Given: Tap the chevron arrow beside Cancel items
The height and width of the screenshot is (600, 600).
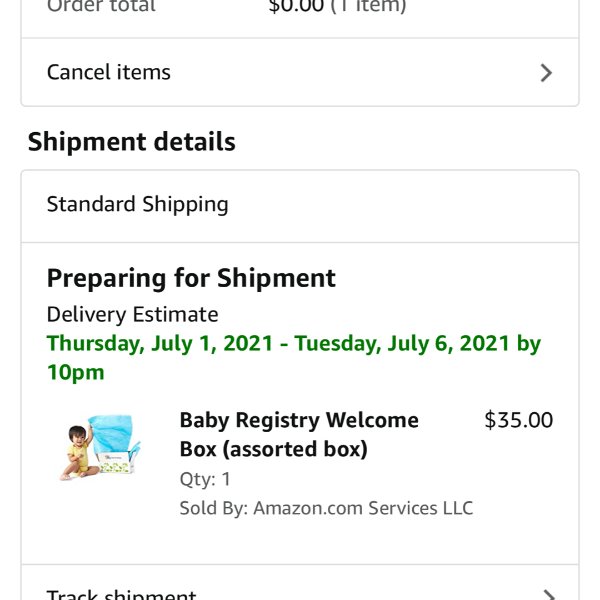Looking at the screenshot, I should [x=546, y=73].
